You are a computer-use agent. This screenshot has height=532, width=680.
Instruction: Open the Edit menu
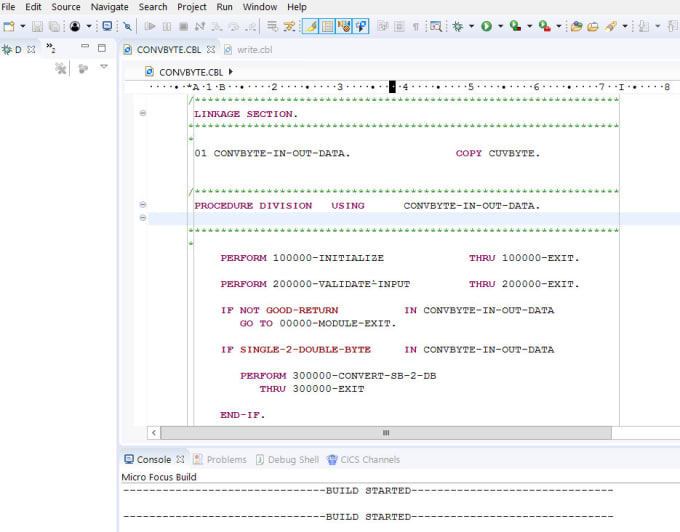(33, 7)
